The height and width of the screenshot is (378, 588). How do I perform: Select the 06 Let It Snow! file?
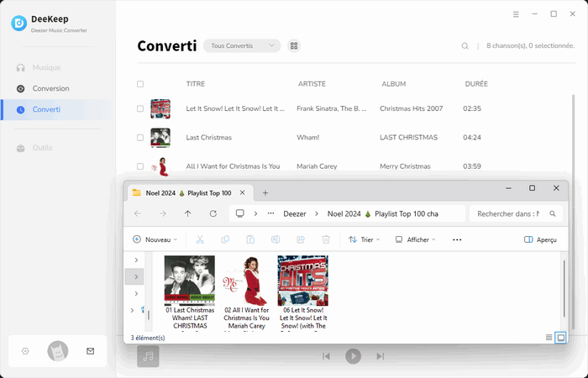303,292
